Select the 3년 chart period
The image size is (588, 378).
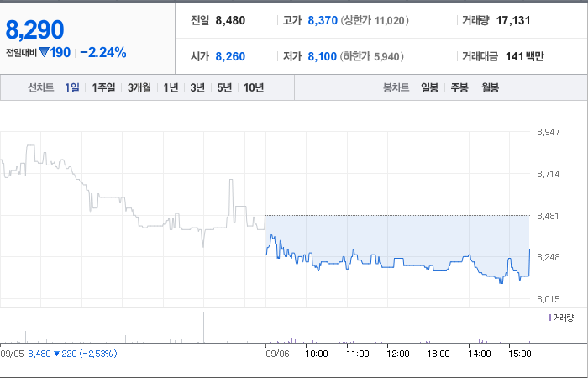pyautogui.click(x=197, y=87)
